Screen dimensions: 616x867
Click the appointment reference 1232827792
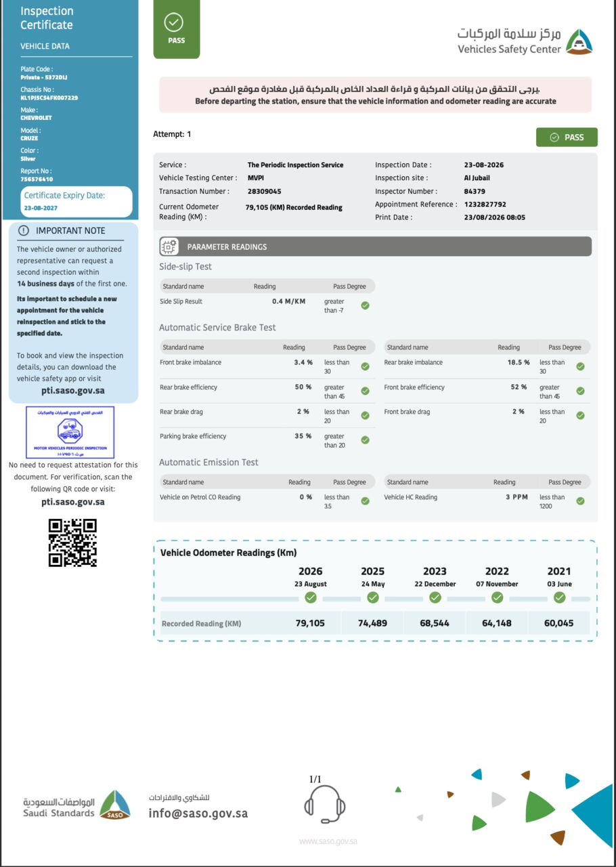[485, 204]
